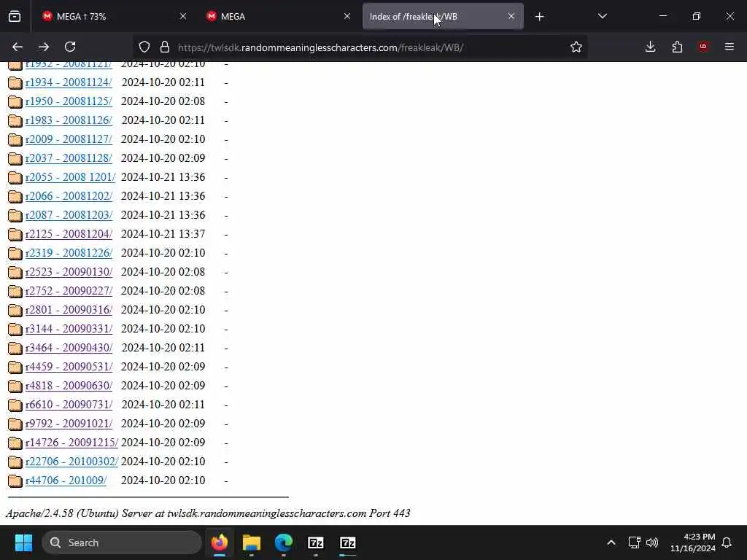The height and width of the screenshot is (560, 747).
Task: Open folder link r1950 - 20081125/
Action: coord(69,101)
